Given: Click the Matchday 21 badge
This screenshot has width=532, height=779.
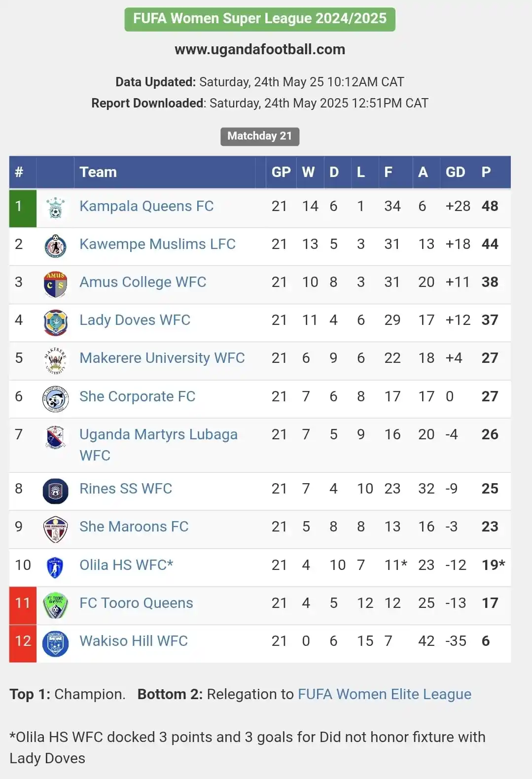Looking at the screenshot, I should [260, 136].
